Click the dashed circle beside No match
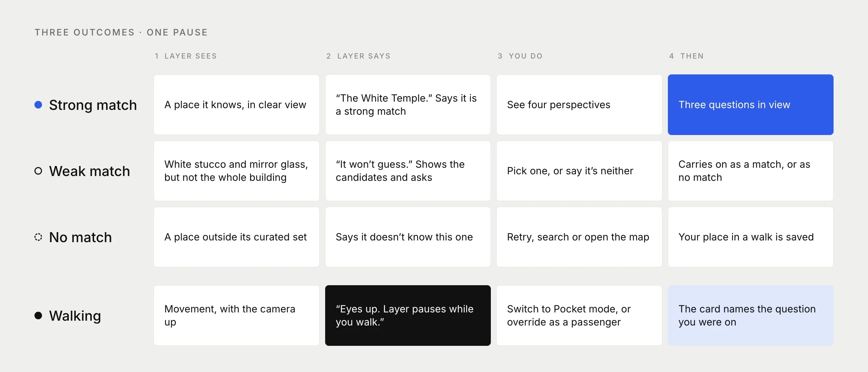The height and width of the screenshot is (372, 868). (x=38, y=237)
